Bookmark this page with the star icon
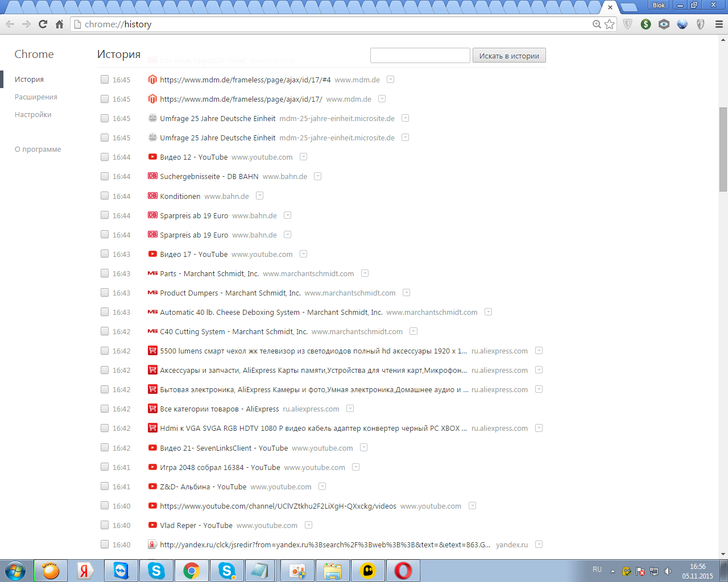The width and height of the screenshot is (728, 582). click(610, 24)
